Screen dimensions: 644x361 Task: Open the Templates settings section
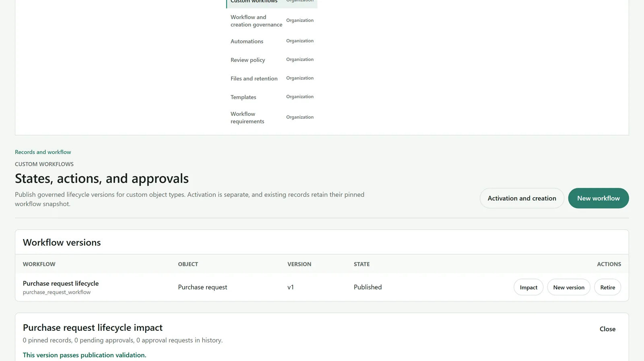click(x=272, y=97)
